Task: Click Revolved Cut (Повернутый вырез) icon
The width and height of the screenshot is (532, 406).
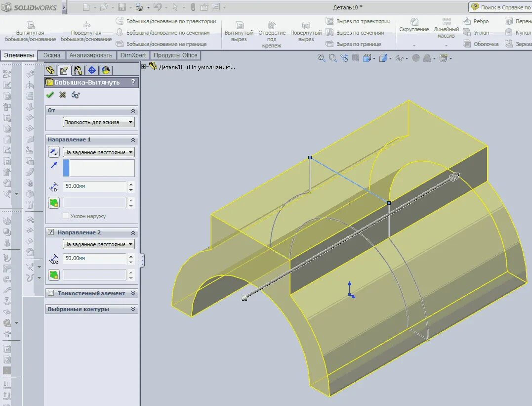Action: [306, 25]
